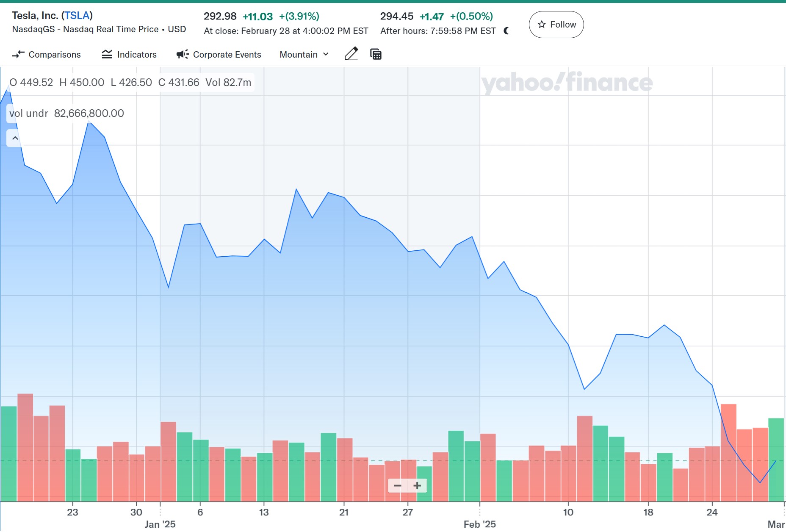
Task: Open the Indicators menu
Action: [129, 55]
